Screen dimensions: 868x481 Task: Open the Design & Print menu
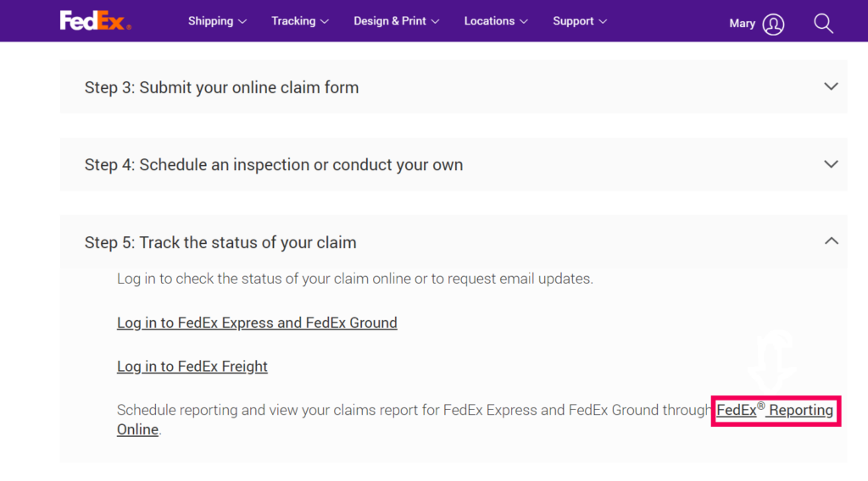pos(397,21)
